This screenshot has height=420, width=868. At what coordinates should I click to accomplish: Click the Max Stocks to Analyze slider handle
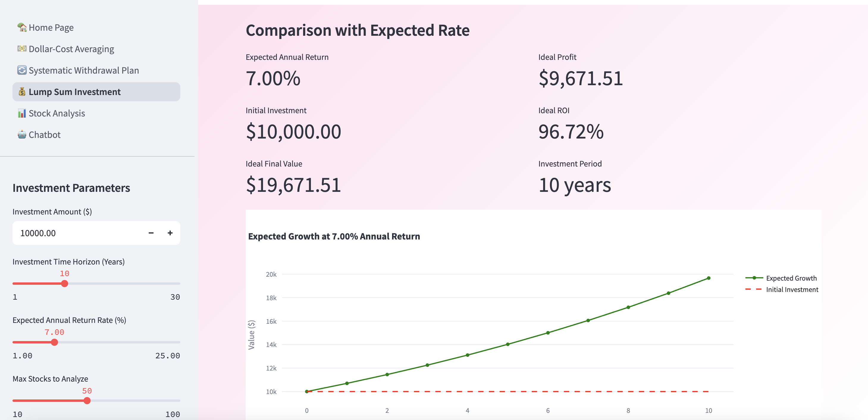pyautogui.click(x=87, y=401)
